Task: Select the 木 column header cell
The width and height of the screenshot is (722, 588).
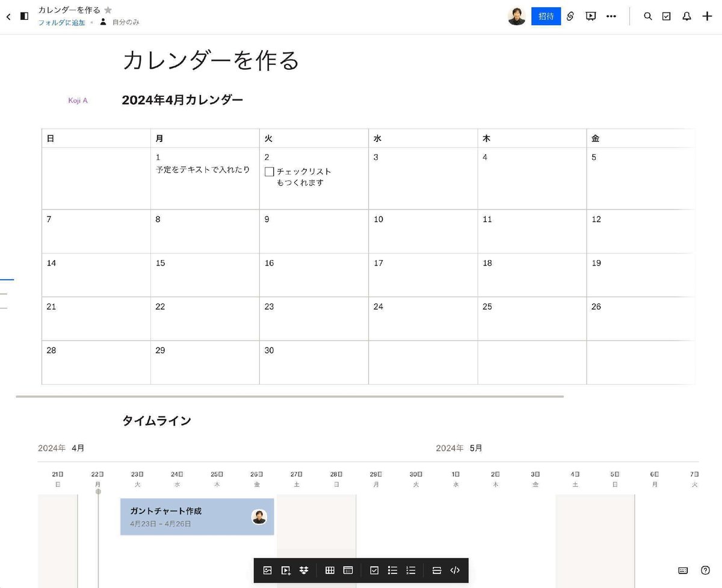Action: [x=532, y=138]
